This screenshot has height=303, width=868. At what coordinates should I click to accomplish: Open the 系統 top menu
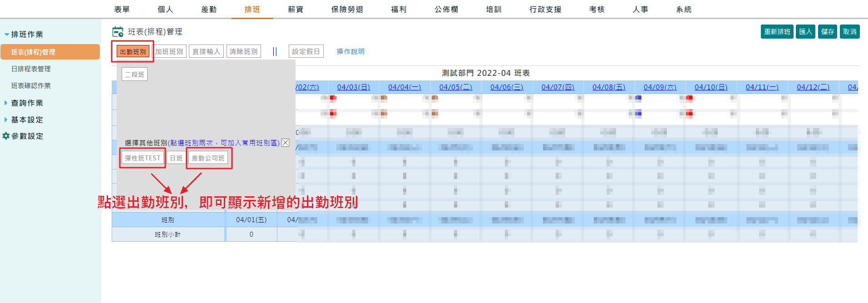(684, 10)
